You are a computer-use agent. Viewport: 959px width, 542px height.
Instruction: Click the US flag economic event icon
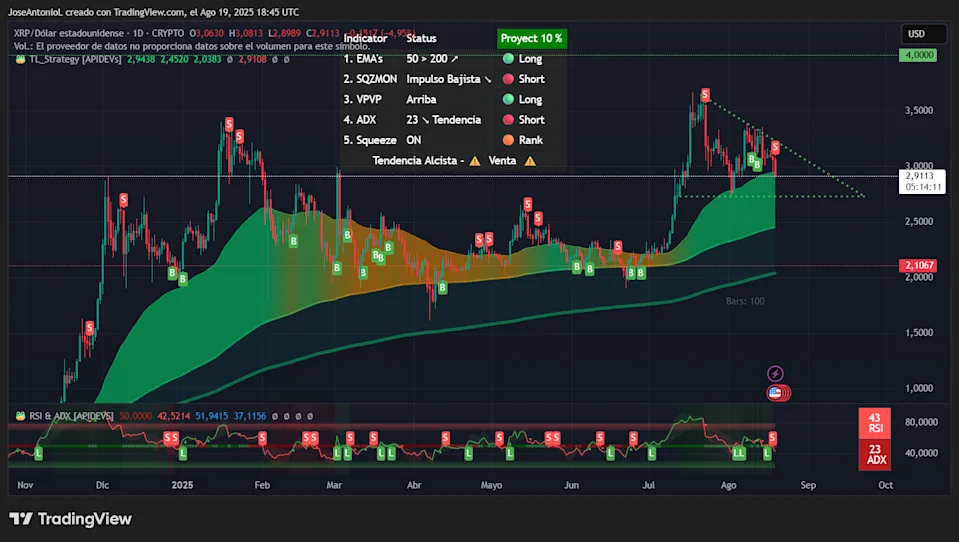click(774, 393)
